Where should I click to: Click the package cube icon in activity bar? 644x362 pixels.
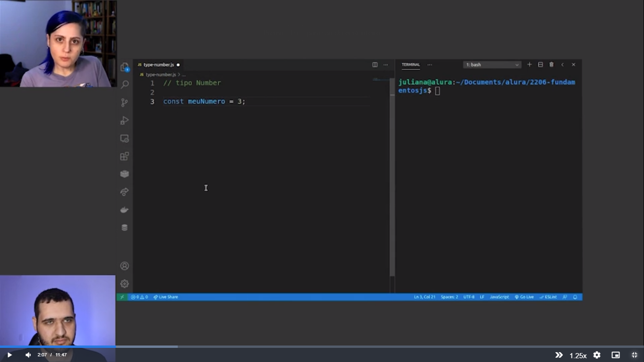[x=124, y=174]
